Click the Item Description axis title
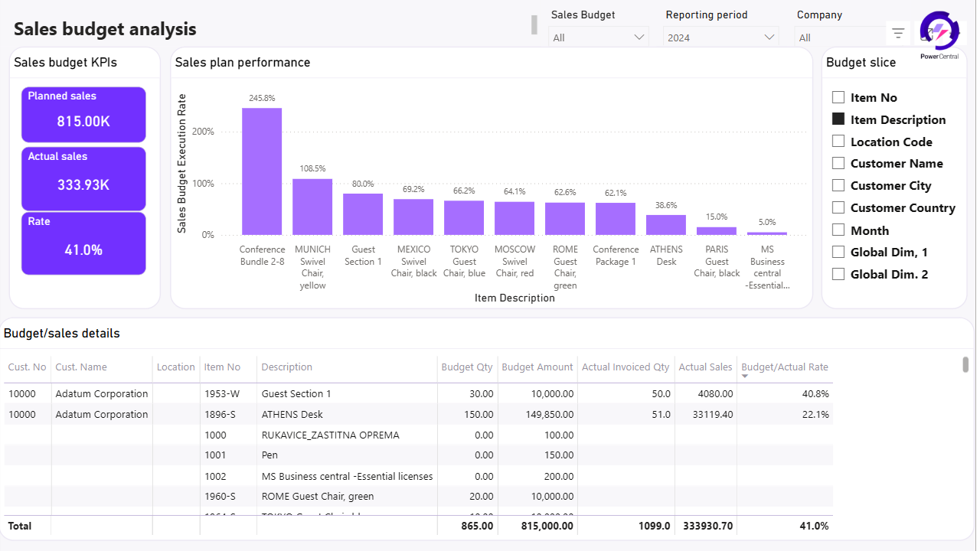Image resolution: width=980 pixels, height=551 pixels. point(514,298)
